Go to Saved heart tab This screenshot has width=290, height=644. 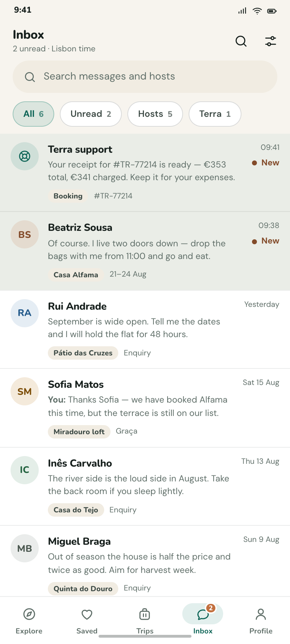click(87, 620)
